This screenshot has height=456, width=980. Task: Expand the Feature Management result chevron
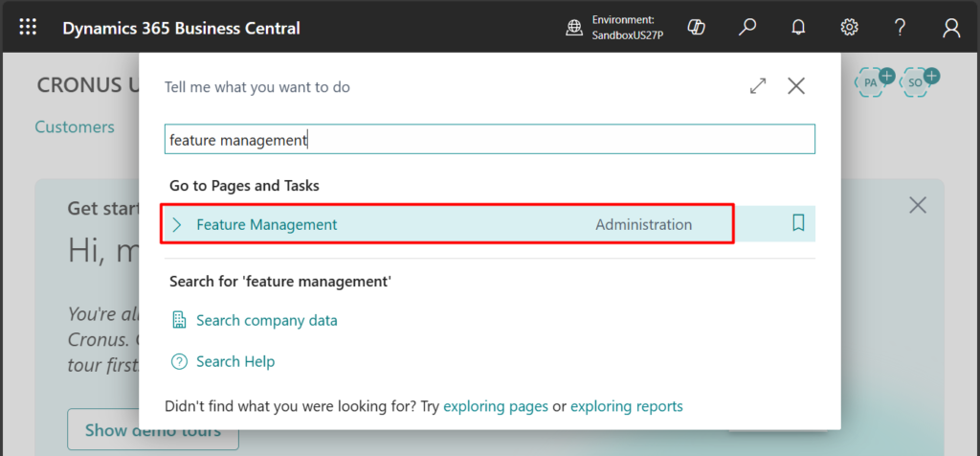tap(177, 225)
